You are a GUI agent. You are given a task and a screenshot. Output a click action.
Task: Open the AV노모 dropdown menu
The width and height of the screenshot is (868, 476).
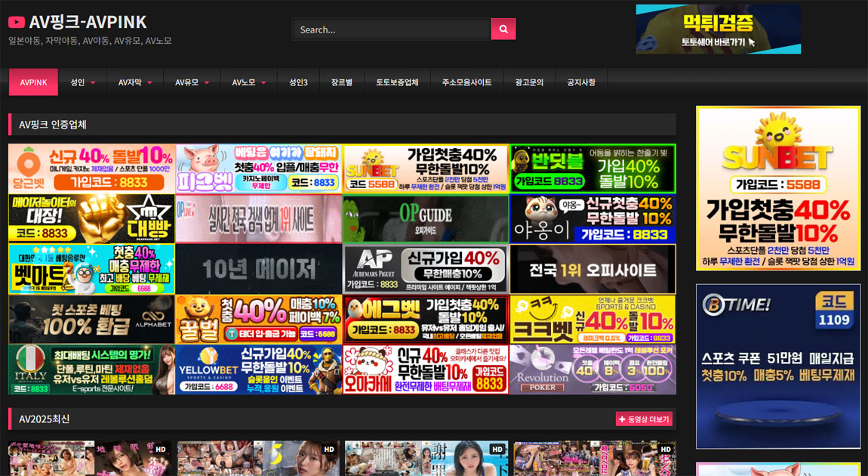(x=263, y=82)
